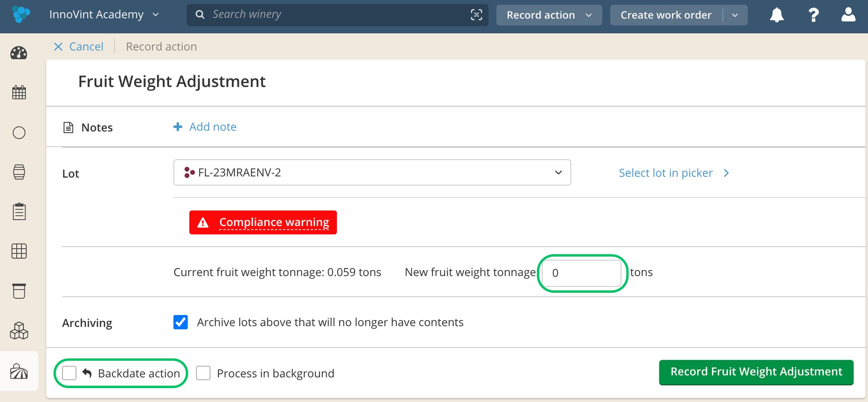Viewport: 868px width, 402px height.
Task: Enable the Backdate action checkbox
Action: click(69, 373)
